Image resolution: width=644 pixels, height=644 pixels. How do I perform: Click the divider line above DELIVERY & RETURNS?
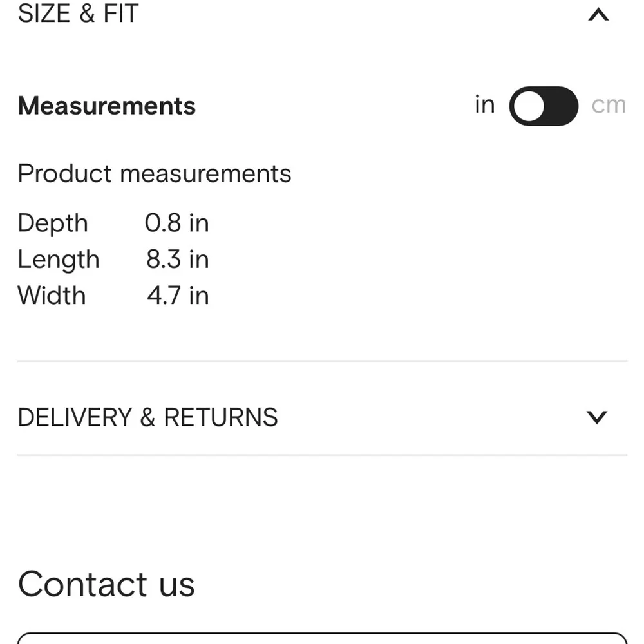(323, 361)
